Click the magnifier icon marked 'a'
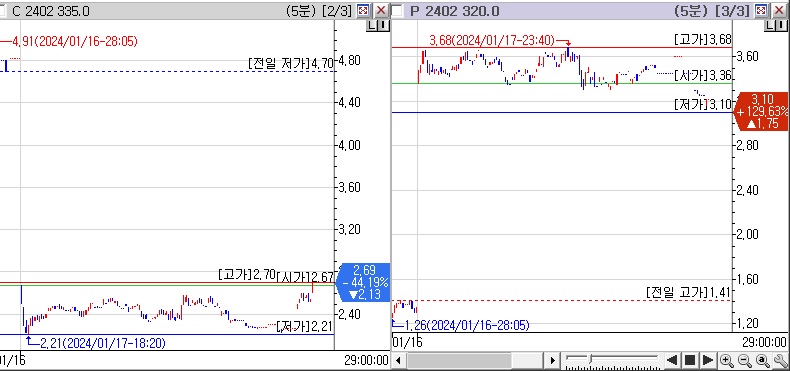The height and width of the screenshot is (371, 790). tap(763, 360)
